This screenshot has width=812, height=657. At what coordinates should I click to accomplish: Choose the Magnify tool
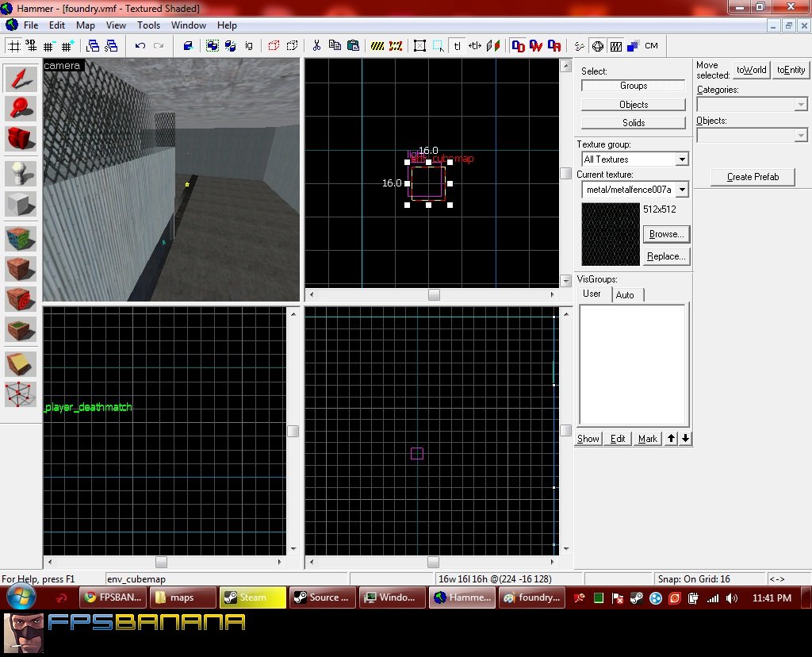pyautogui.click(x=21, y=108)
